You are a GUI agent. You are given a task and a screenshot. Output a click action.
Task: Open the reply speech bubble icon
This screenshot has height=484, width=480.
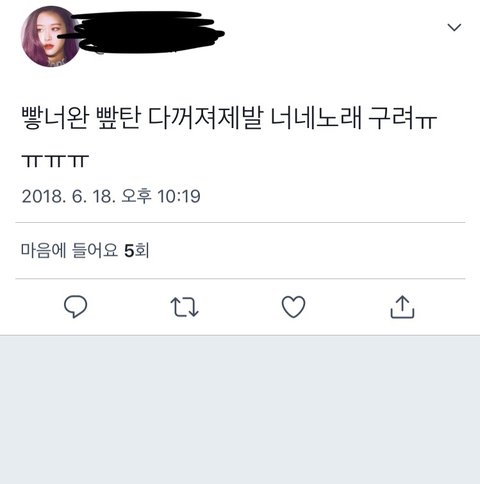click(x=75, y=307)
